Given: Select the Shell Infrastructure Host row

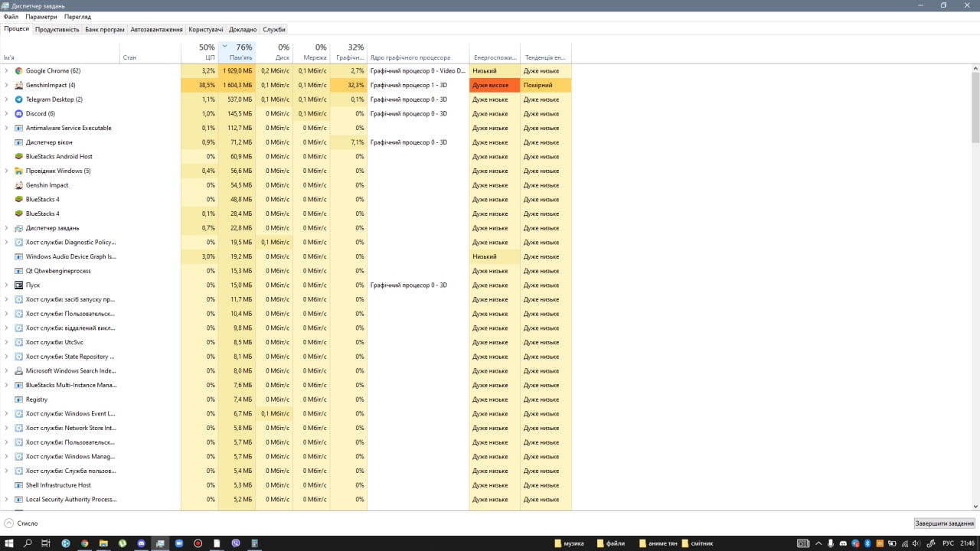Looking at the screenshot, I should pyautogui.click(x=286, y=485).
